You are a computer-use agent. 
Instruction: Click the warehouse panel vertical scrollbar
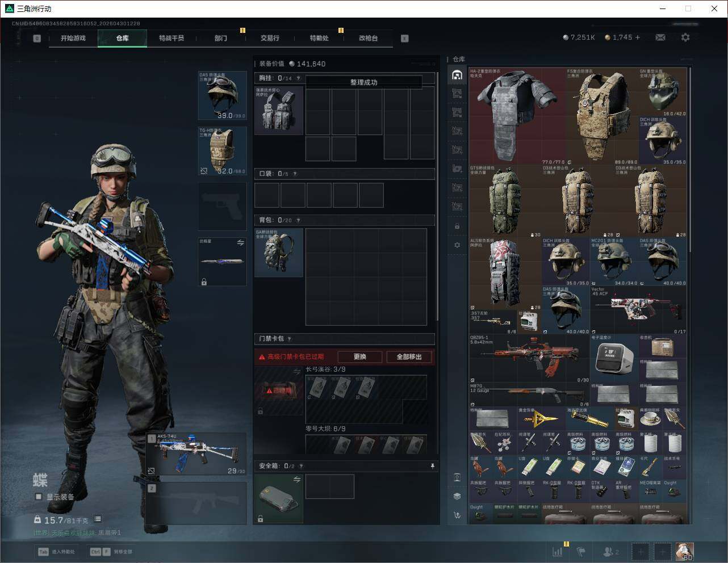click(x=689, y=159)
